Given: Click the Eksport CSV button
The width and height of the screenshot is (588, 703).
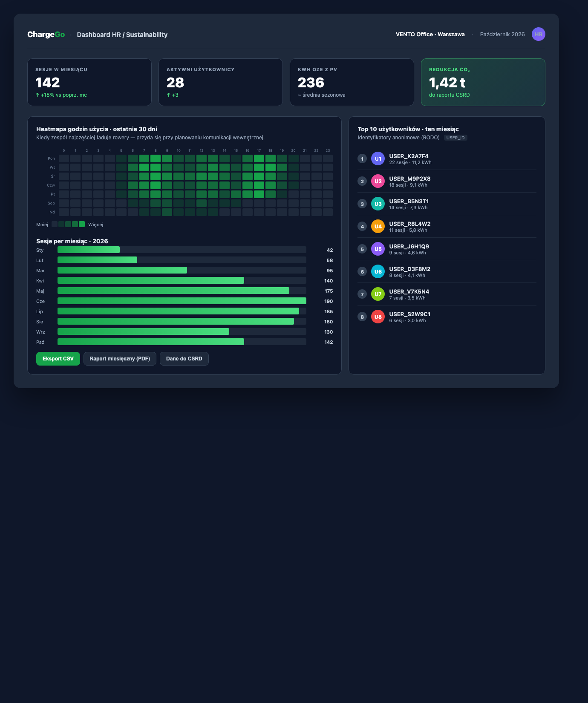Looking at the screenshot, I should click(58, 359).
